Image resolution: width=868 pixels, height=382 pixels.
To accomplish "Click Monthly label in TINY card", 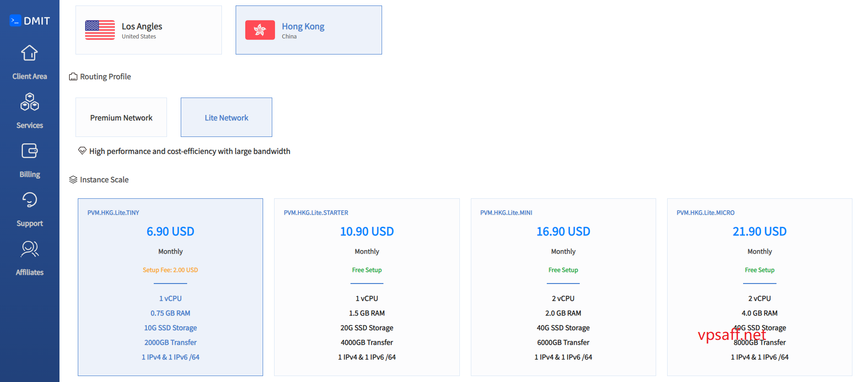I will [170, 251].
